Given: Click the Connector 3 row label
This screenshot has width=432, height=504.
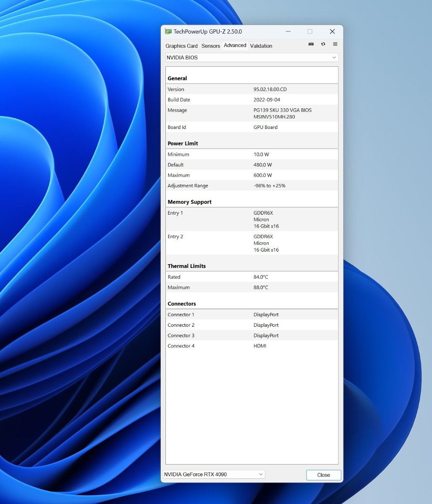Looking at the screenshot, I should click(x=181, y=336).
